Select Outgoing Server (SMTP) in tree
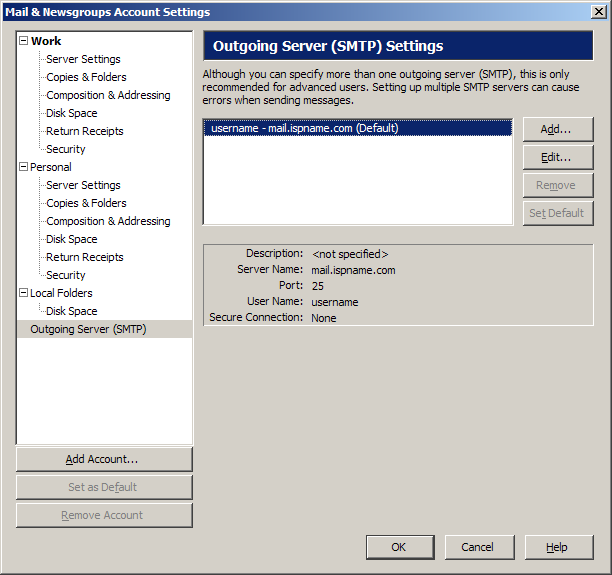The image size is (612, 575). (88, 329)
